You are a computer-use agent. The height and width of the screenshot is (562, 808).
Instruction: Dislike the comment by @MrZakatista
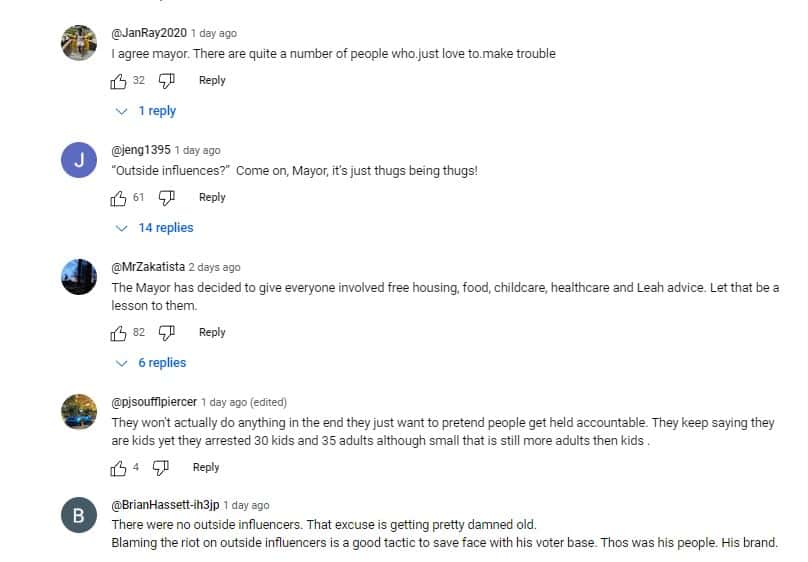click(167, 333)
